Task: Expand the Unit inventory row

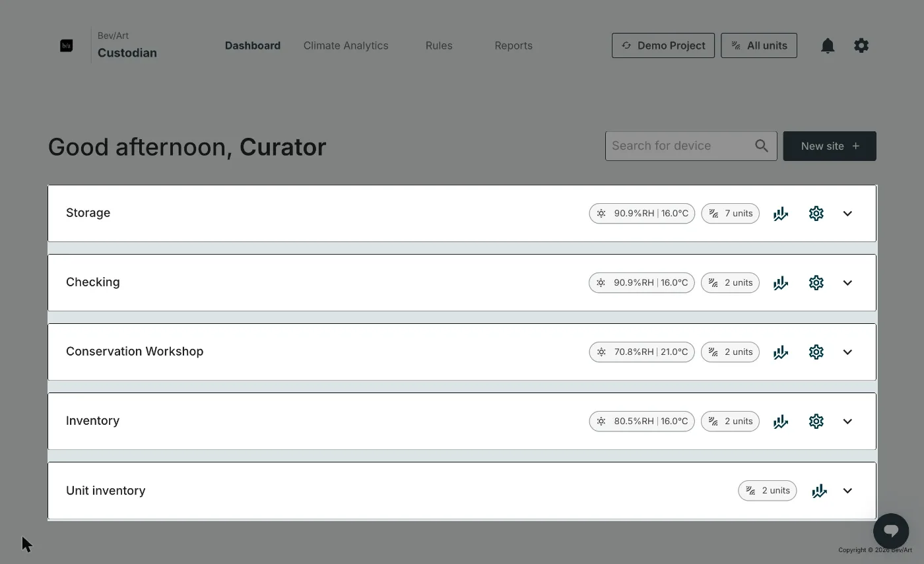Action: [847, 491]
